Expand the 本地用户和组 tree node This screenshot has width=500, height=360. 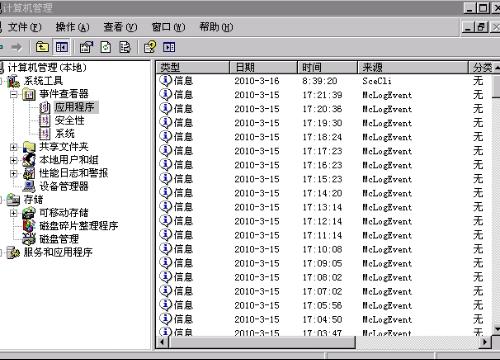coord(14,160)
